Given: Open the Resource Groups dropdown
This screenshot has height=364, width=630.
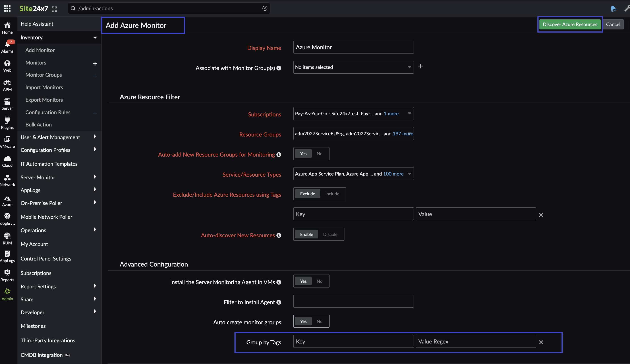Looking at the screenshot, I should coord(353,134).
